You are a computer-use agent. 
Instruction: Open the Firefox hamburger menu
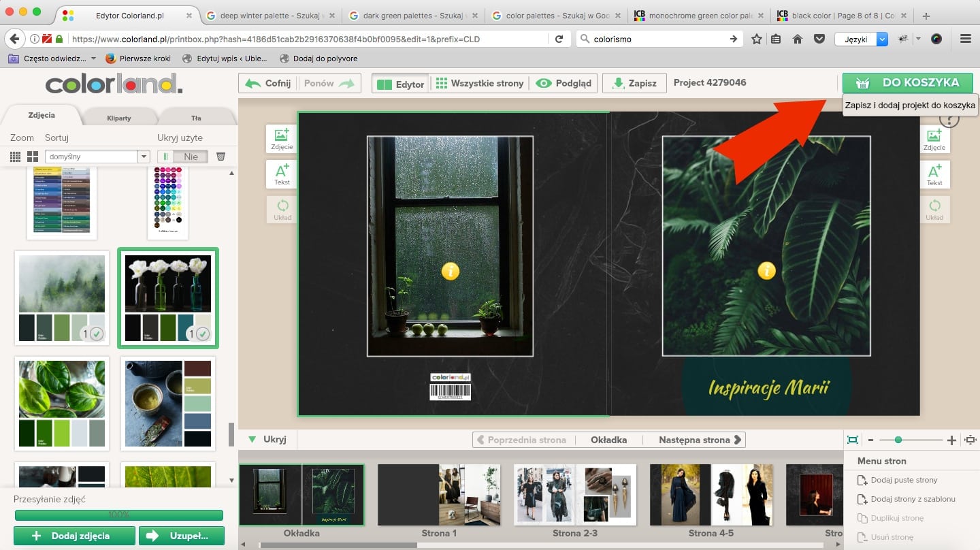pyautogui.click(x=965, y=39)
